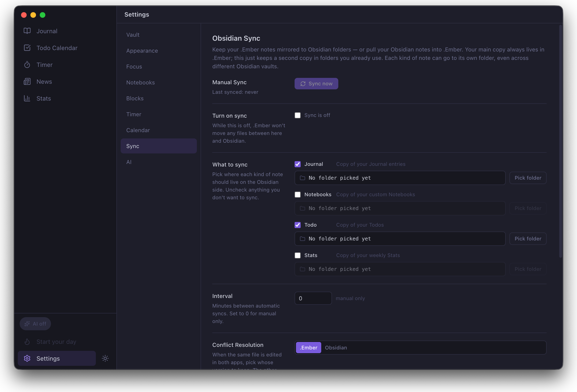Click the Conflict Resolution label

(238, 345)
